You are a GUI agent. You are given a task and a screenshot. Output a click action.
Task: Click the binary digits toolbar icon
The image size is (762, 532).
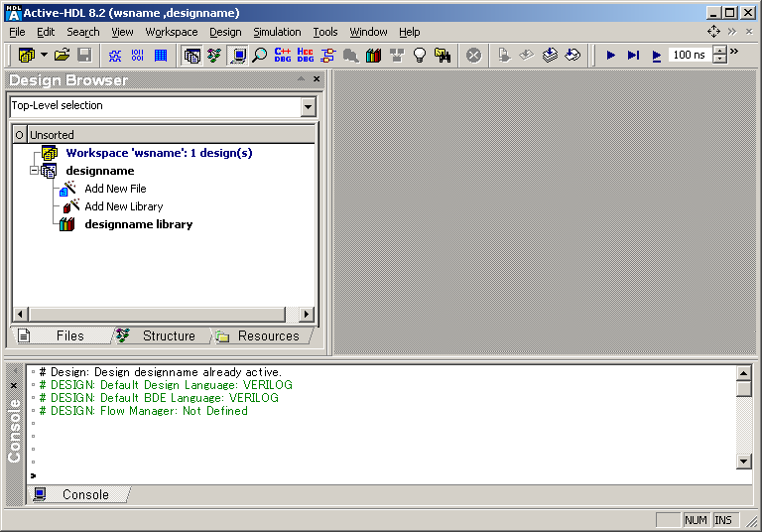(x=138, y=56)
